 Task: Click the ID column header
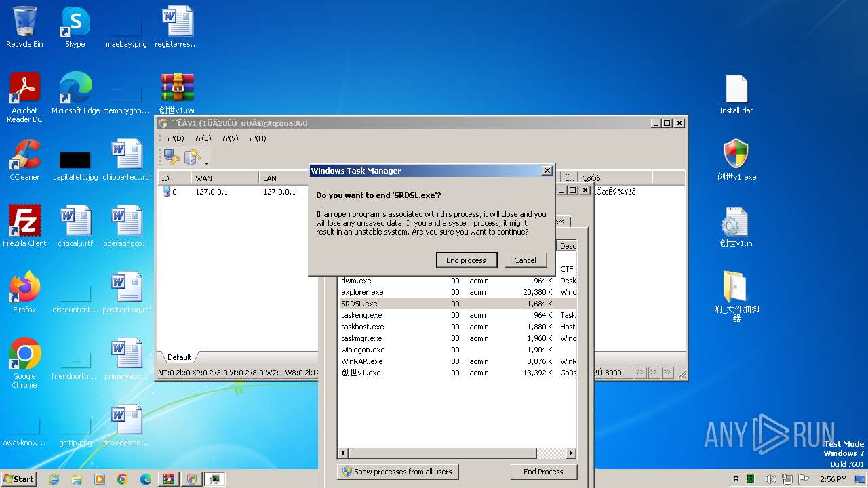point(175,178)
